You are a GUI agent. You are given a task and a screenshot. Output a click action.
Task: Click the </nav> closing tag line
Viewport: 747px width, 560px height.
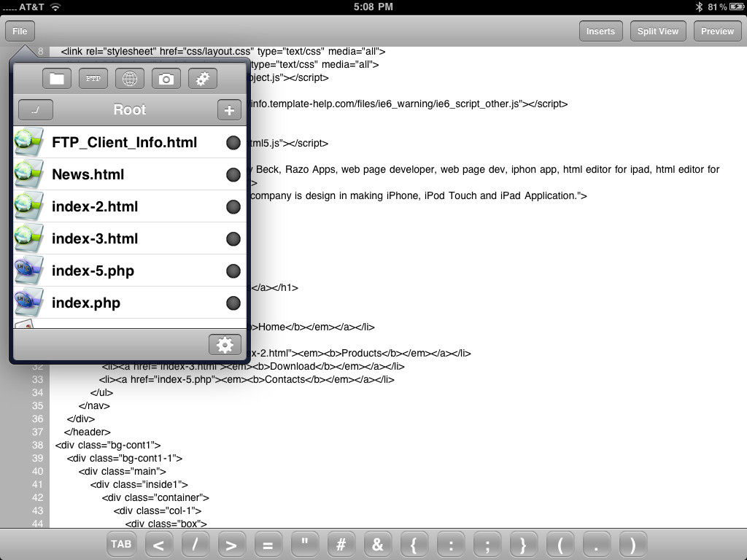(x=94, y=405)
